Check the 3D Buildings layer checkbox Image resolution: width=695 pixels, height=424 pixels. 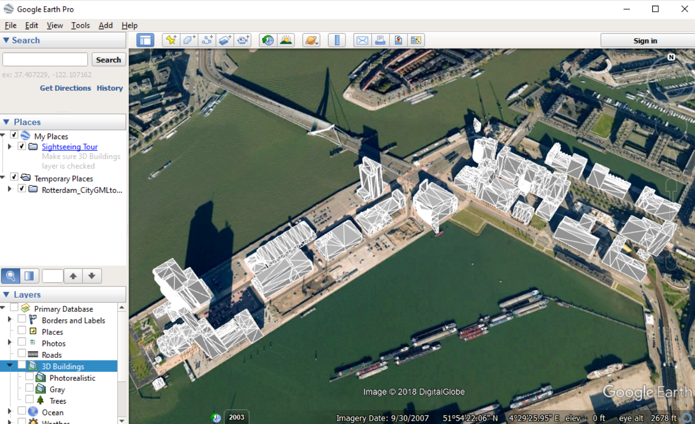pos(22,366)
